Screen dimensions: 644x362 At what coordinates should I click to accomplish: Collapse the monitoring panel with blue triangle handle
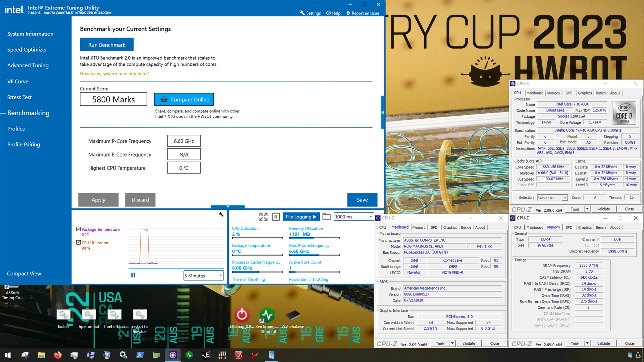pyautogui.click(x=228, y=206)
